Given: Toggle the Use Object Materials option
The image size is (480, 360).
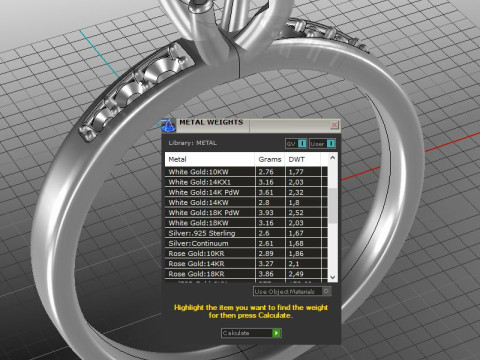Looking at the screenshot, I should click(292, 291).
